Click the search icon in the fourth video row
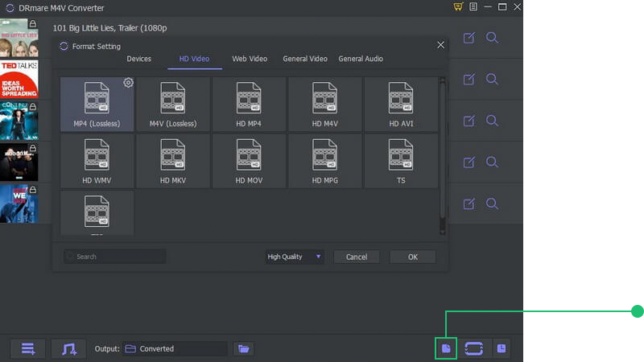 coord(492,162)
